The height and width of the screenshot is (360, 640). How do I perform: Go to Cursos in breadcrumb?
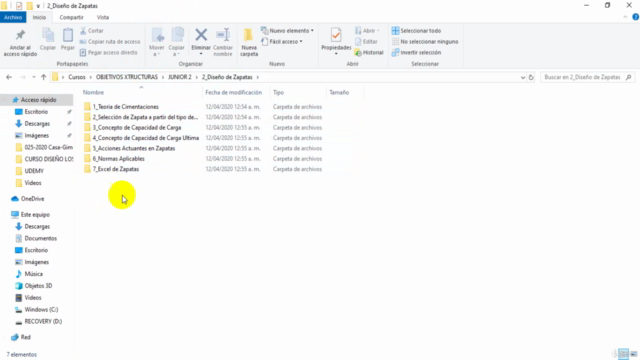point(77,77)
